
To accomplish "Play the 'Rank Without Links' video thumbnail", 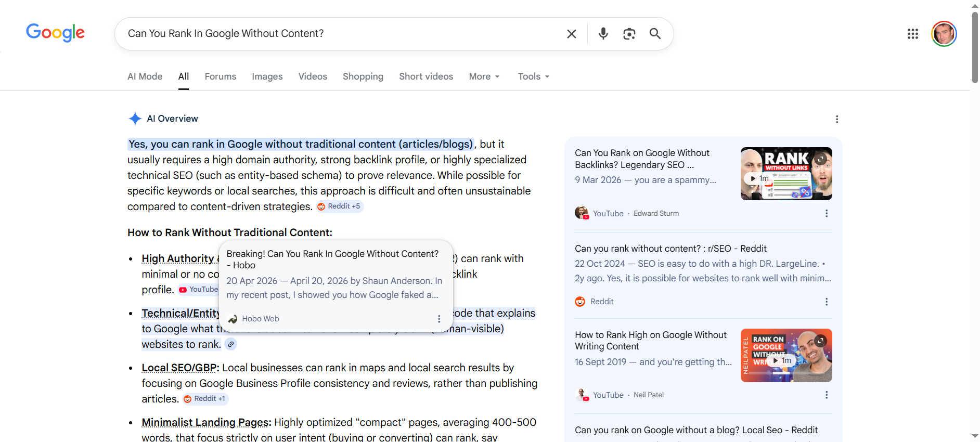I will click(785, 174).
